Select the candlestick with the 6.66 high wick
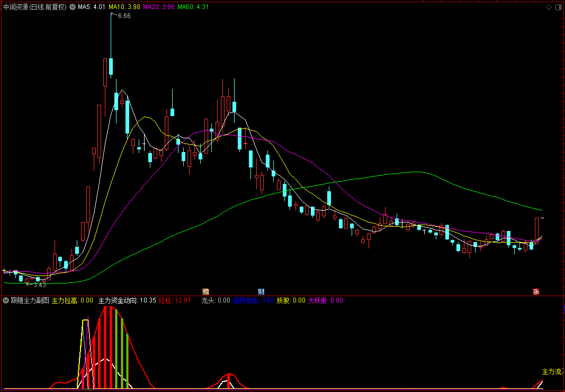Screen dimensions: 565x392 tap(111, 66)
